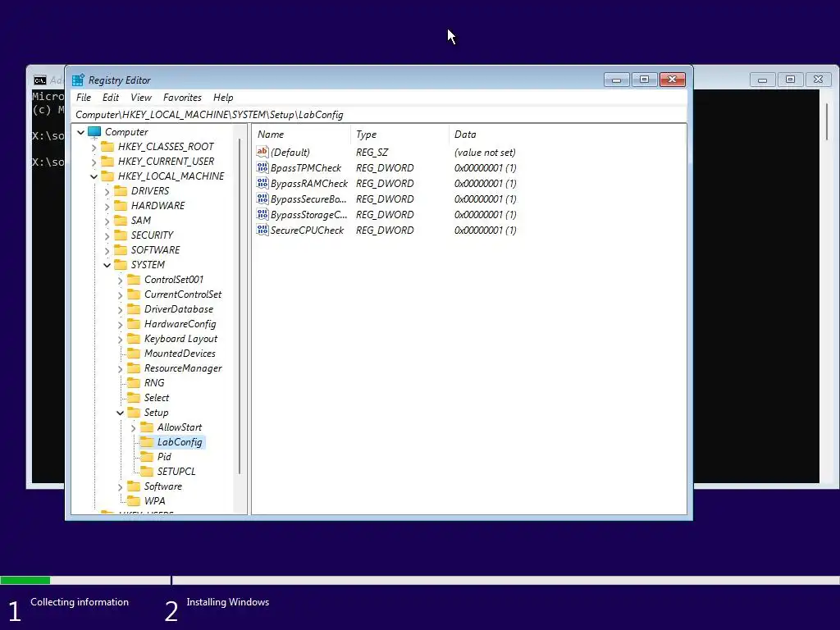Select the HKEY_CURRENT_USER folder icon
This screenshot has height=630, width=840.
(x=107, y=162)
